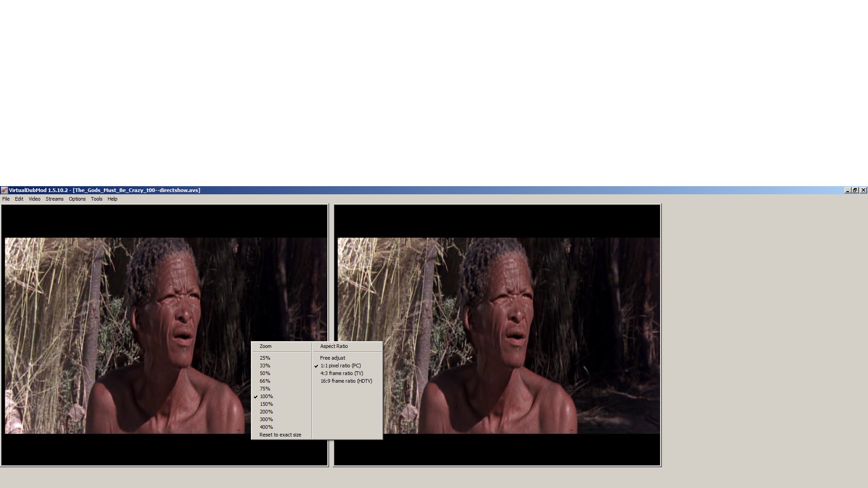Select 4:3 frame ratio (TV)

click(342, 373)
